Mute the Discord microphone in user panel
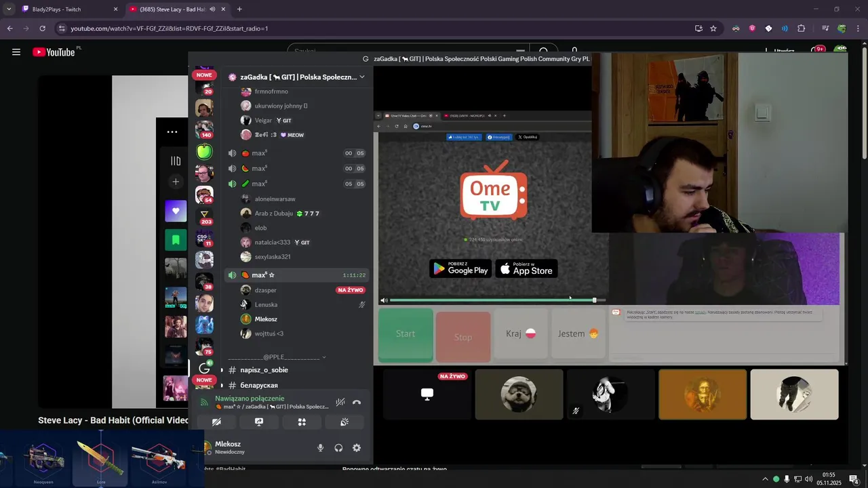Image resolution: width=868 pixels, height=488 pixels. click(x=320, y=448)
